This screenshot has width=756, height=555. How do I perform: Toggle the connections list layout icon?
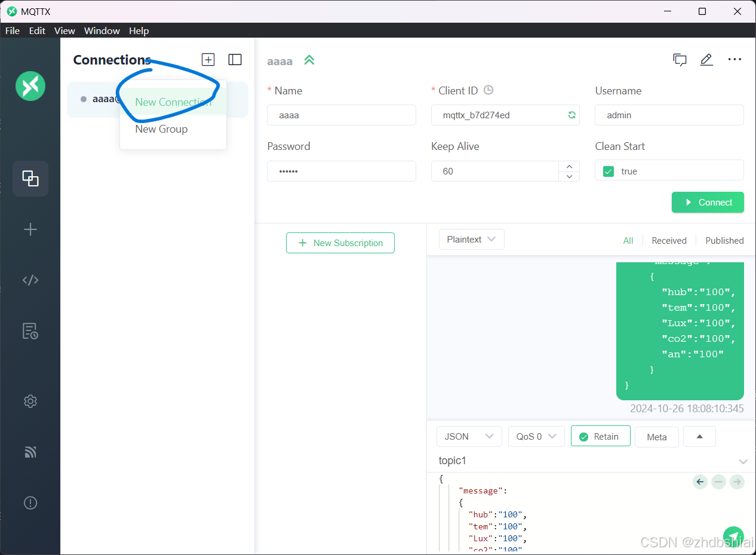pyautogui.click(x=235, y=59)
